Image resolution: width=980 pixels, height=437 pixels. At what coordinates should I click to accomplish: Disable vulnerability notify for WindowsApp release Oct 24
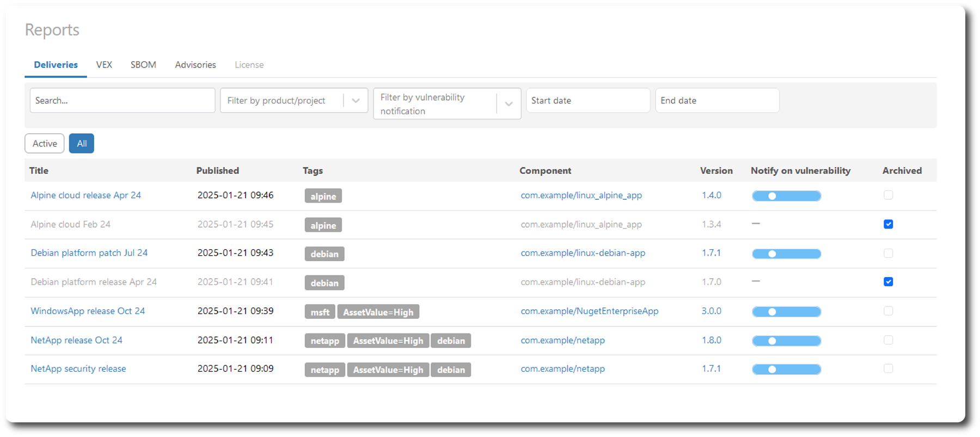(x=786, y=312)
